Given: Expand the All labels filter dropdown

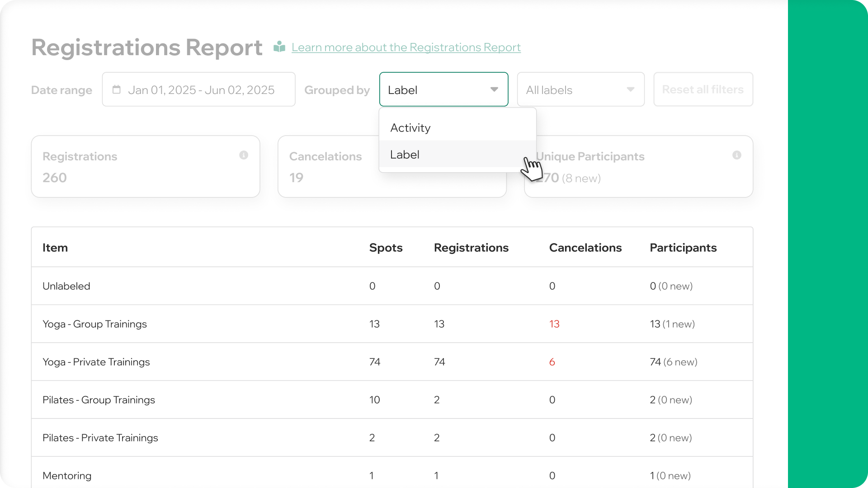Looking at the screenshot, I should click(x=580, y=89).
